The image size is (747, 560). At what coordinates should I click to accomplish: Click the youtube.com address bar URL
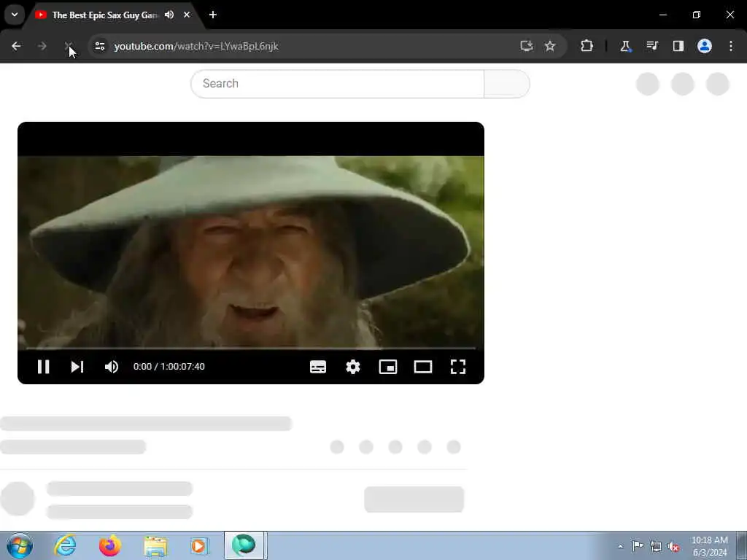(x=196, y=46)
